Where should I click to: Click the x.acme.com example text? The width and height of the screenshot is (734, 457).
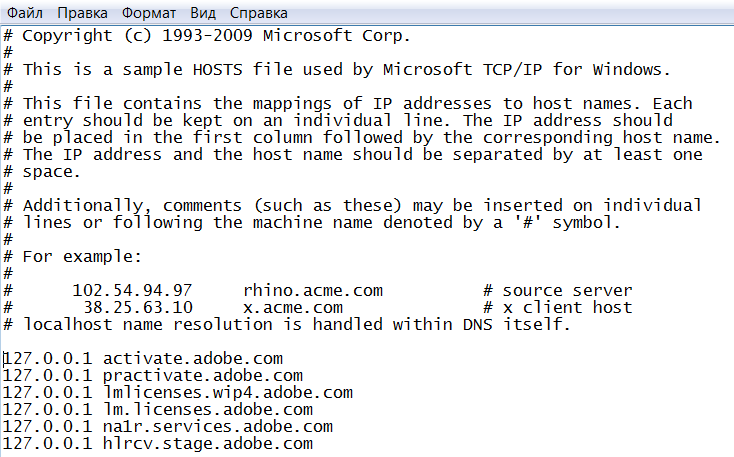coord(293,308)
